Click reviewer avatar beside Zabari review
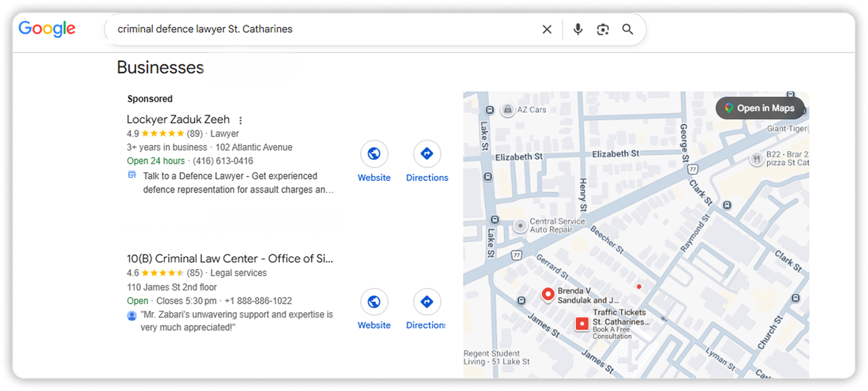Screen dimensions: 868x391 132,316
